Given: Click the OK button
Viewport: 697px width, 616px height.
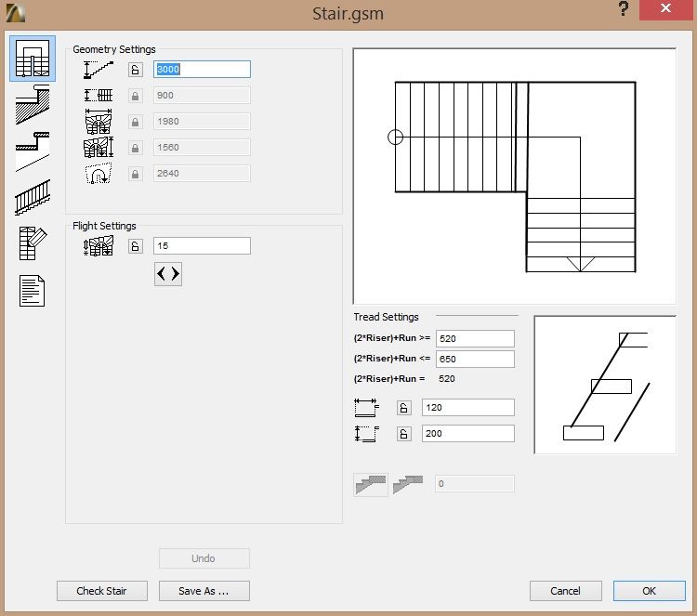Looking at the screenshot, I should (x=649, y=591).
